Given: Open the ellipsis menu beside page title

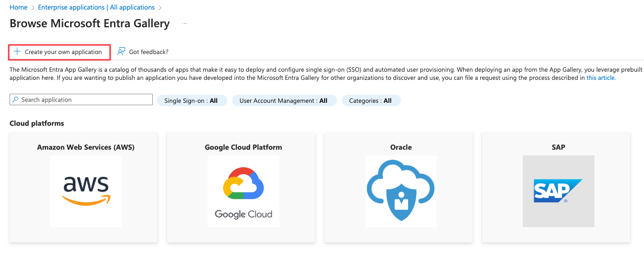Looking at the screenshot, I should [185, 23].
